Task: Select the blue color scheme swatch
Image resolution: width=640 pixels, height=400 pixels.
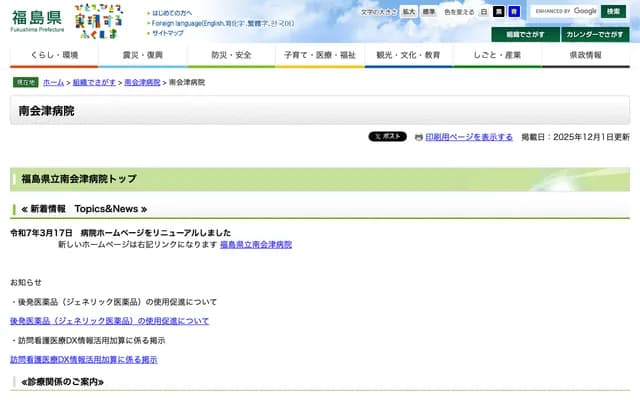Action: (514, 12)
